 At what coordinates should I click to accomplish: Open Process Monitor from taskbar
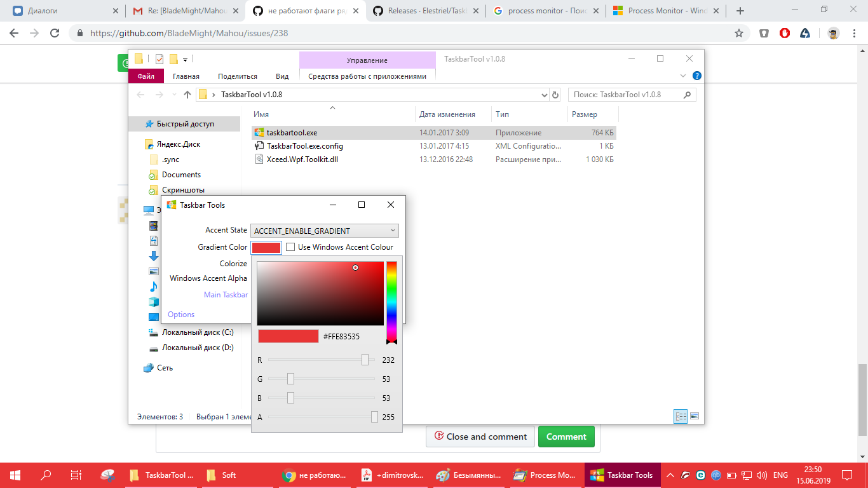pos(545,475)
